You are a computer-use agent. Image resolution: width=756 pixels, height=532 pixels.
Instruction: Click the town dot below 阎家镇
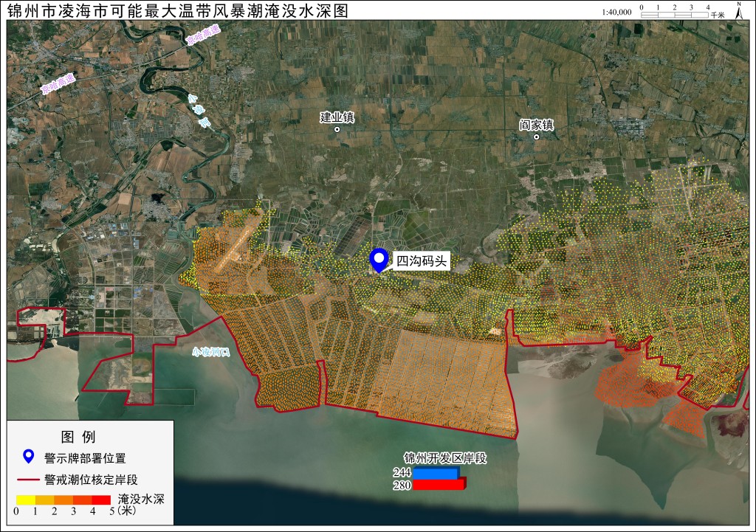(536, 137)
